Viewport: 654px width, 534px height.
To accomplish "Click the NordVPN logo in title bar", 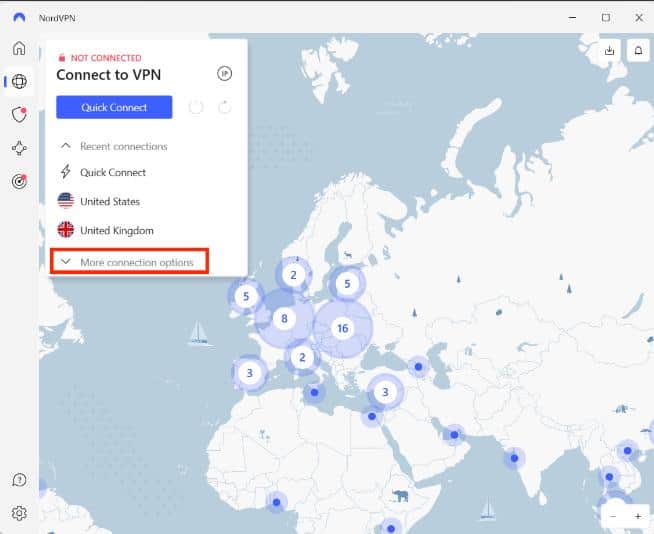I will 19,18.
